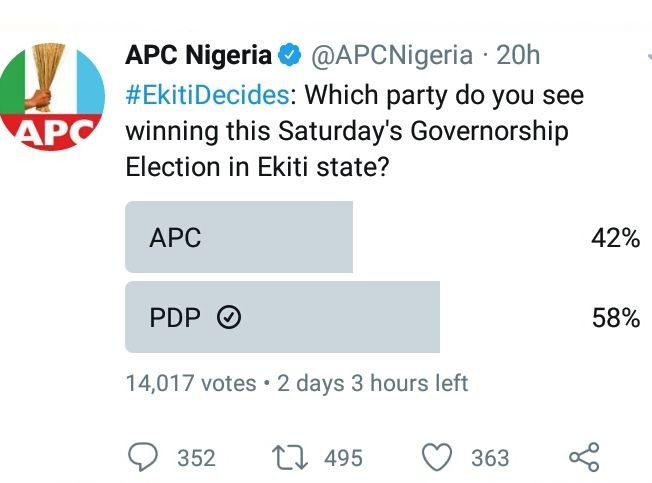The height and width of the screenshot is (483, 652).
Task: Like the tweet with the heart icon
Action: (x=436, y=457)
